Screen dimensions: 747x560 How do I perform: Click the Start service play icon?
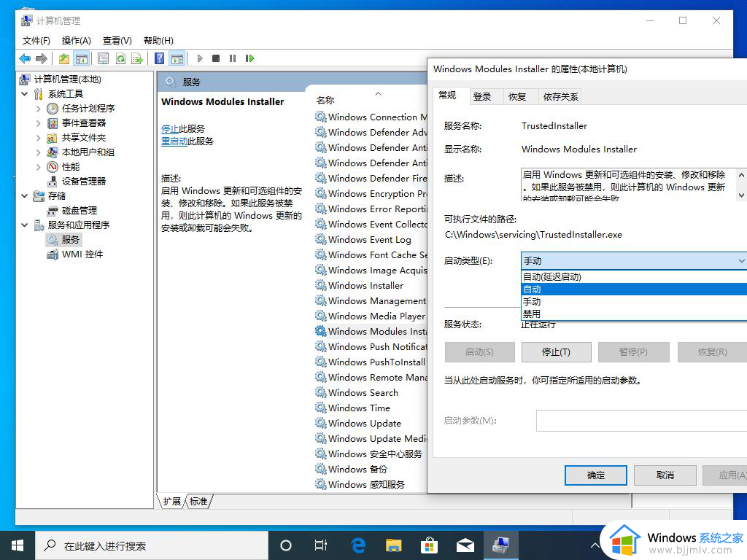(200, 58)
